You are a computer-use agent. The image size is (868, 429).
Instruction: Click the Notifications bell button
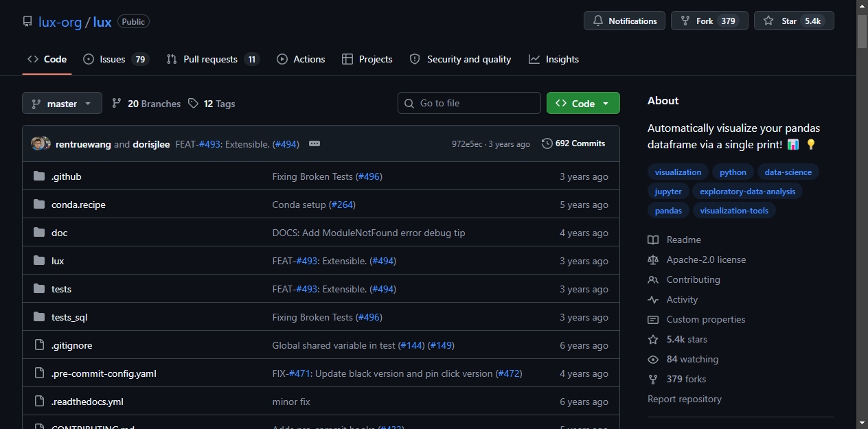(624, 21)
